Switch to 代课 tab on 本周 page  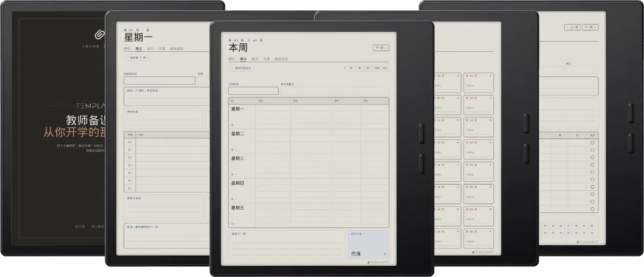click(x=266, y=59)
